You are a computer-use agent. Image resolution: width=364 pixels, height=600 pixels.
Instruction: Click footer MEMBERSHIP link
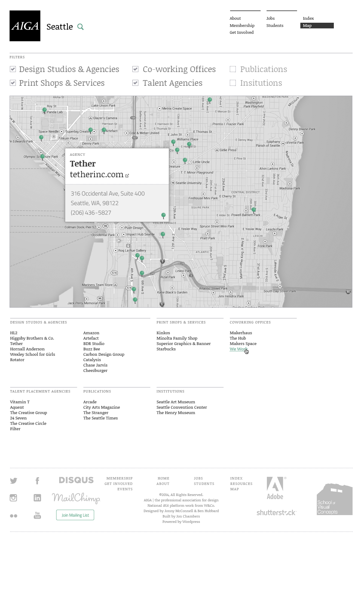click(x=120, y=478)
